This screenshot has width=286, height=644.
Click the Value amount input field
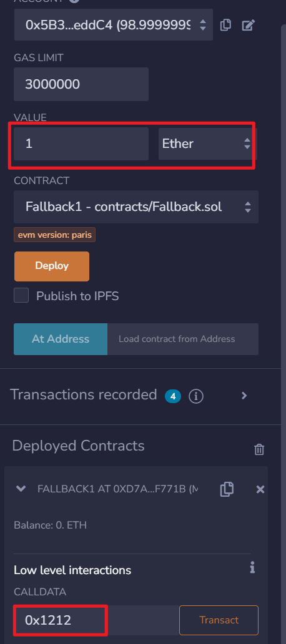(81, 144)
